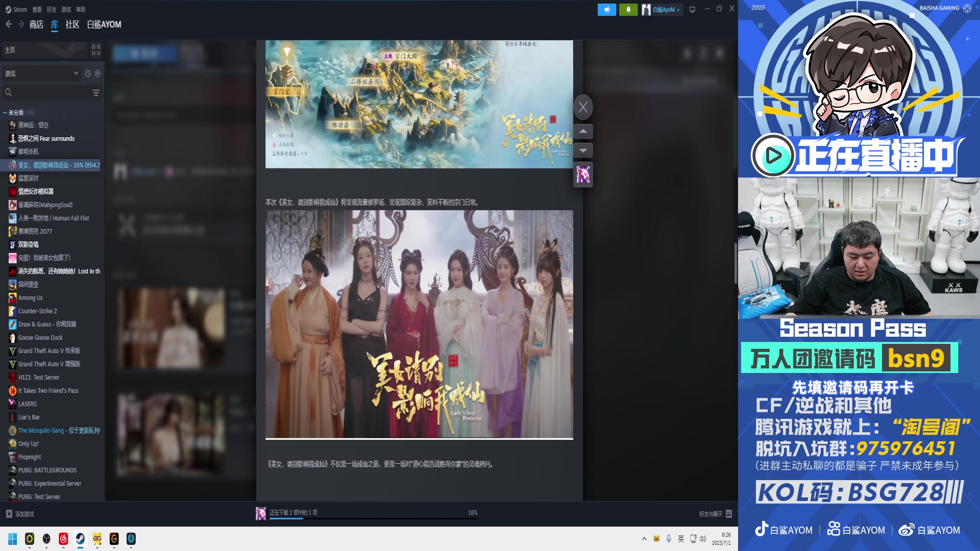Click the library search field
Screen dimensions: 980x551
46,92
